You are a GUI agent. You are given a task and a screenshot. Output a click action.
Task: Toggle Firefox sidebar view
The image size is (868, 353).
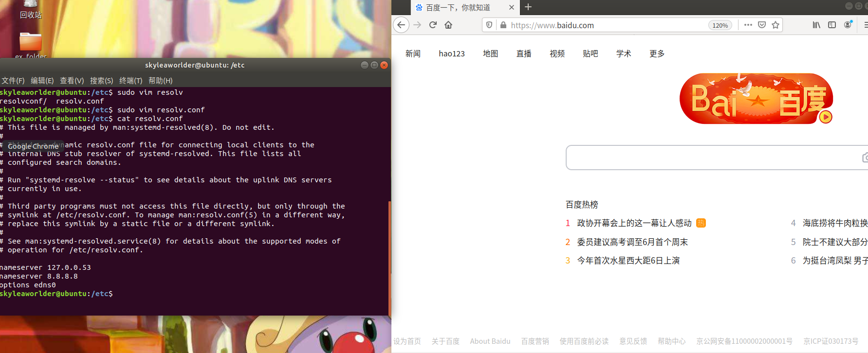click(x=832, y=25)
